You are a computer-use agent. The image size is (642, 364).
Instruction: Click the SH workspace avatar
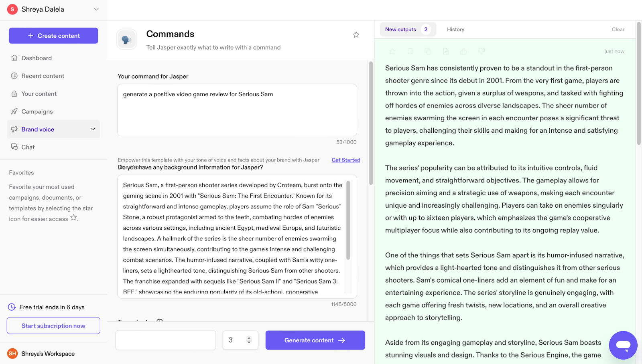click(x=12, y=354)
